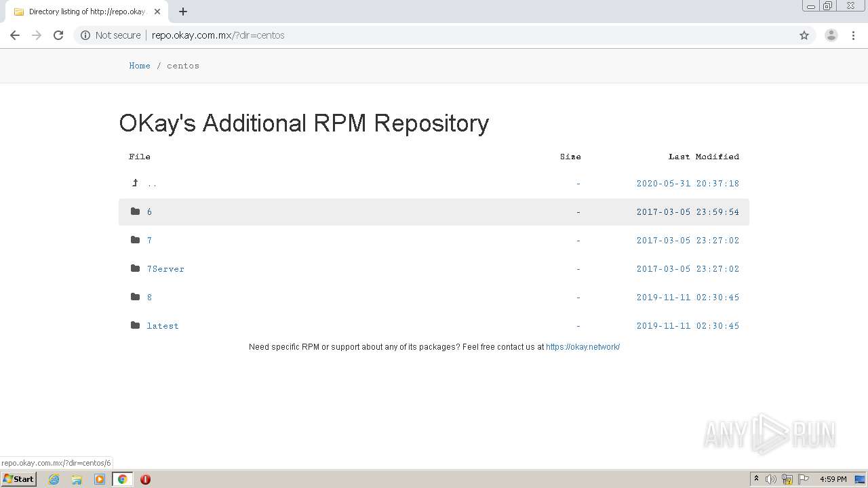Image resolution: width=868 pixels, height=488 pixels.
Task: Click the show desktop button in taskbar
Action: pyautogui.click(x=860, y=479)
